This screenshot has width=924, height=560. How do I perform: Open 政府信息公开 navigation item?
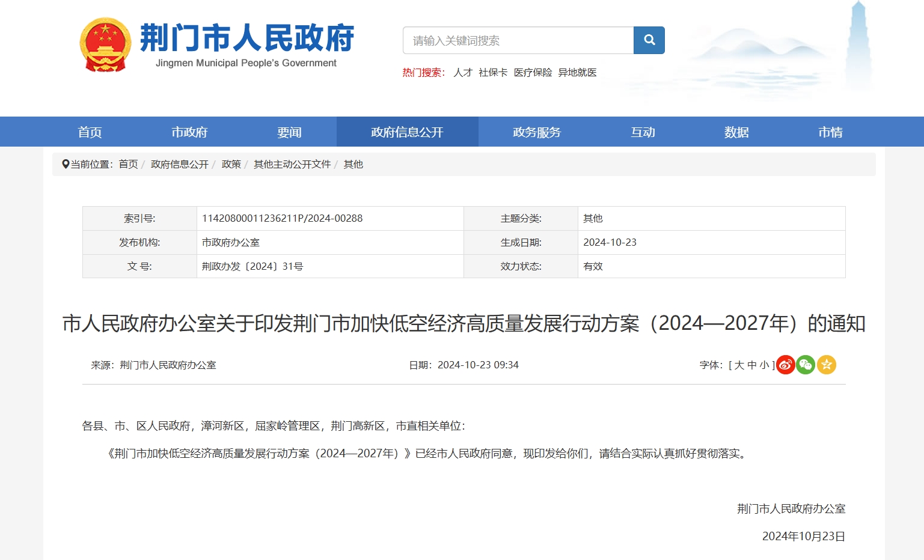click(407, 132)
